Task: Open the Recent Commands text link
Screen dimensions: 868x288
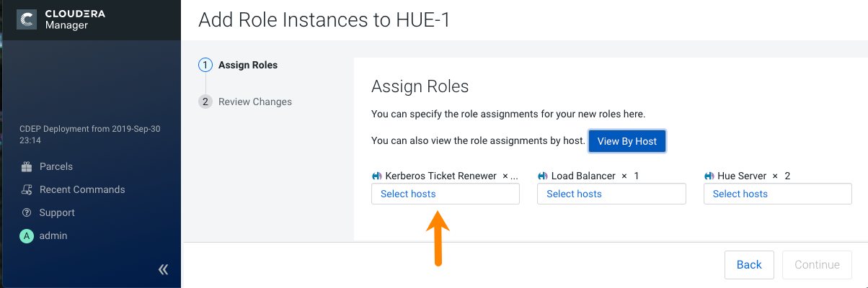Action: 82,189
